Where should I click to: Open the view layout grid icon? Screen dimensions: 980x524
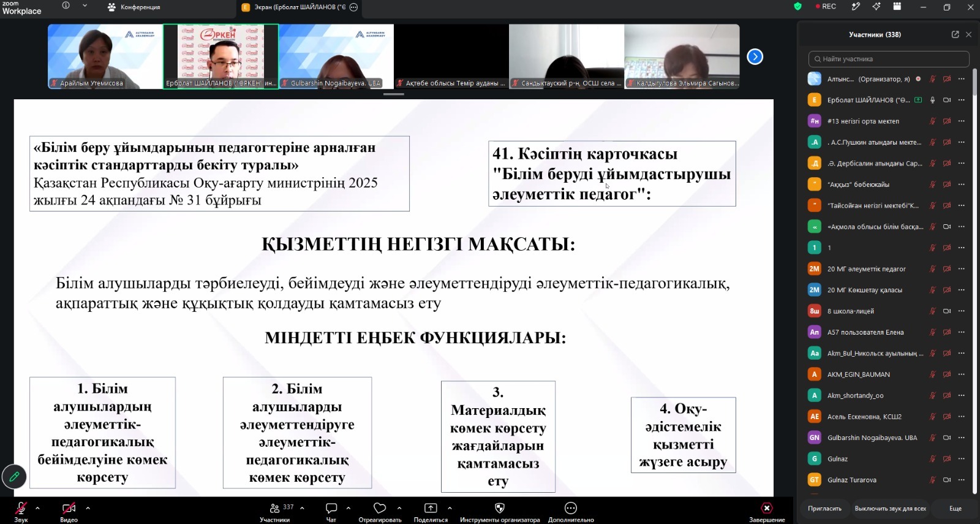click(x=897, y=7)
